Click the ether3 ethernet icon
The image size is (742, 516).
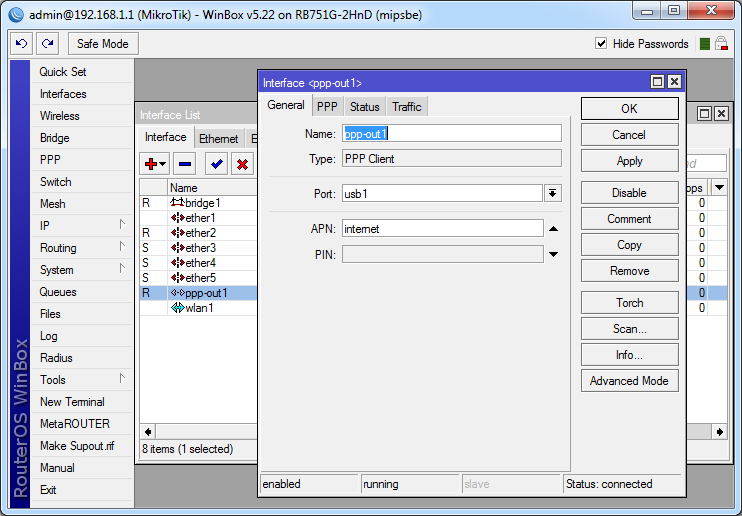click(177, 248)
